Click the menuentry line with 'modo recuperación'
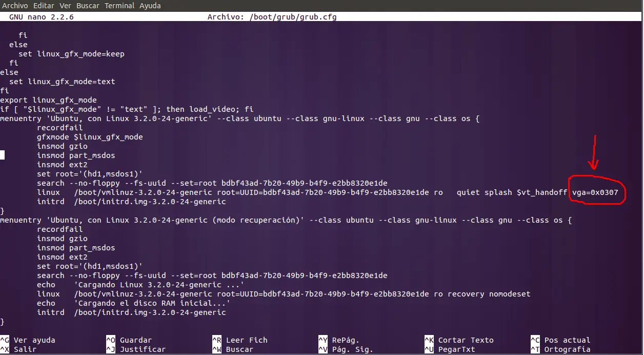 tap(286, 220)
